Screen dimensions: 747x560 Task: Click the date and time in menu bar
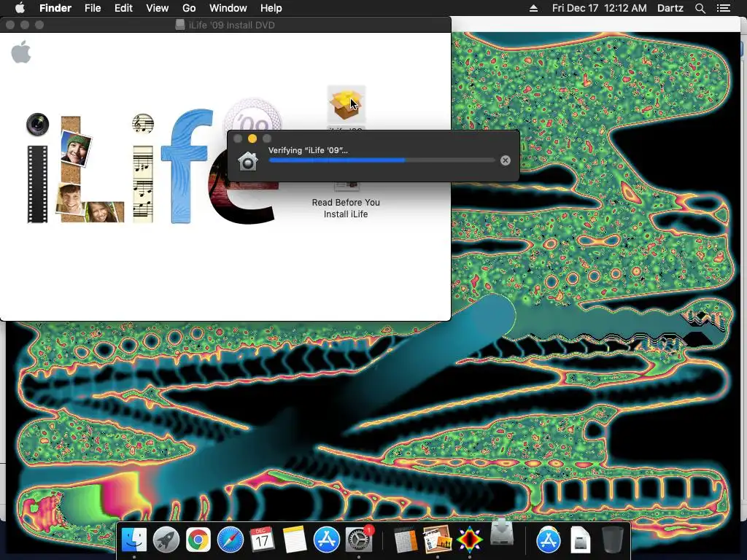click(600, 8)
